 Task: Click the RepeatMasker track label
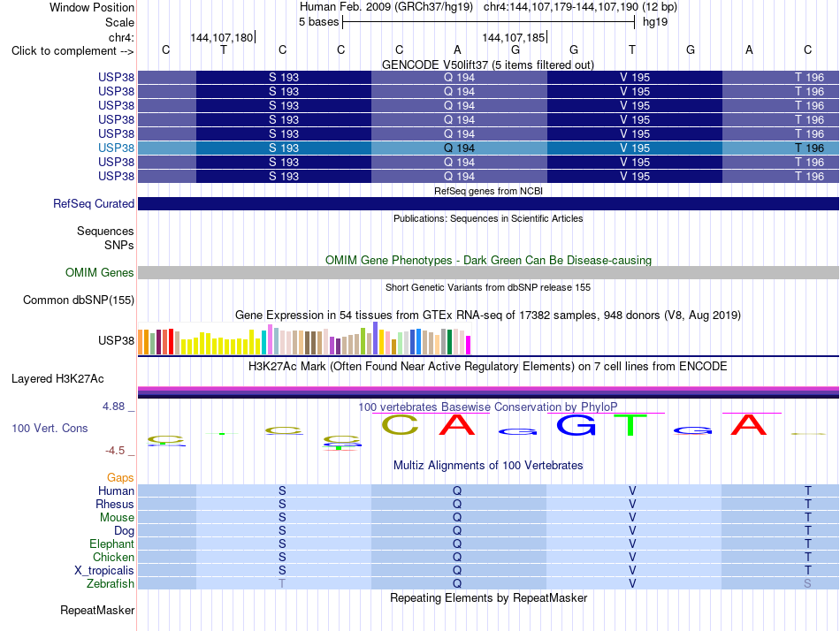tap(97, 610)
